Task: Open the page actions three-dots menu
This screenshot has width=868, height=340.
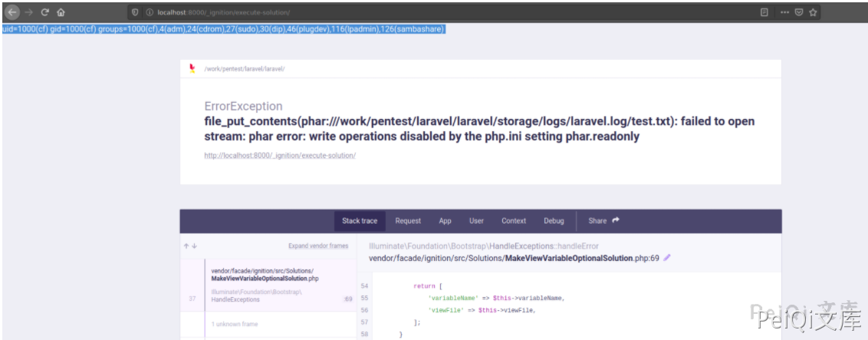Action: (784, 12)
